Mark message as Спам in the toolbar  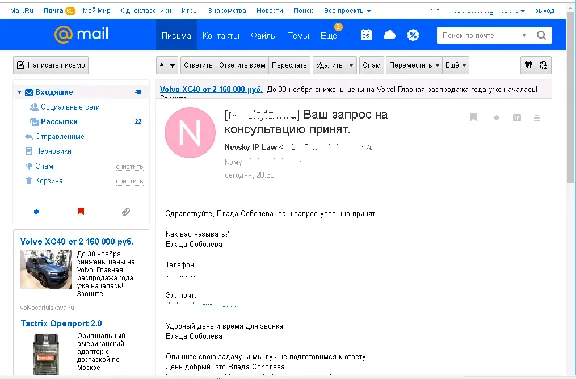[371, 65]
